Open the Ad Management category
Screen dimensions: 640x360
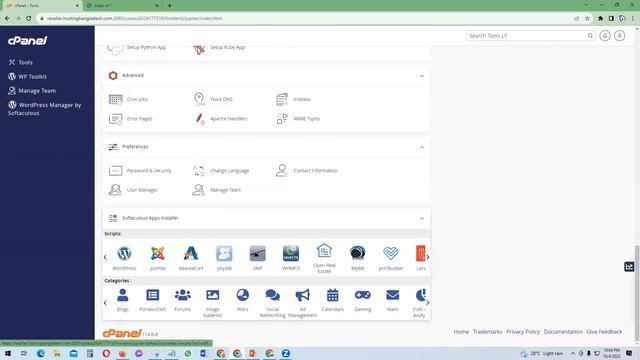(x=302, y=303)
